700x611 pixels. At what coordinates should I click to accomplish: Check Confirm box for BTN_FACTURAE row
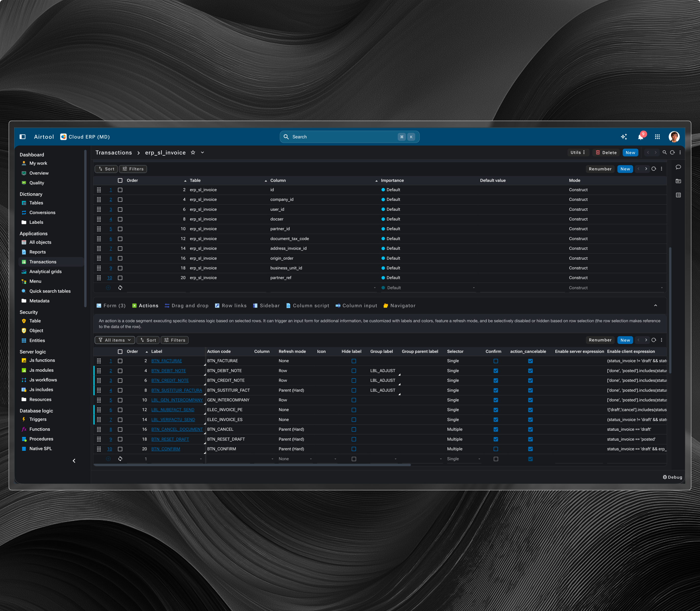496,361
